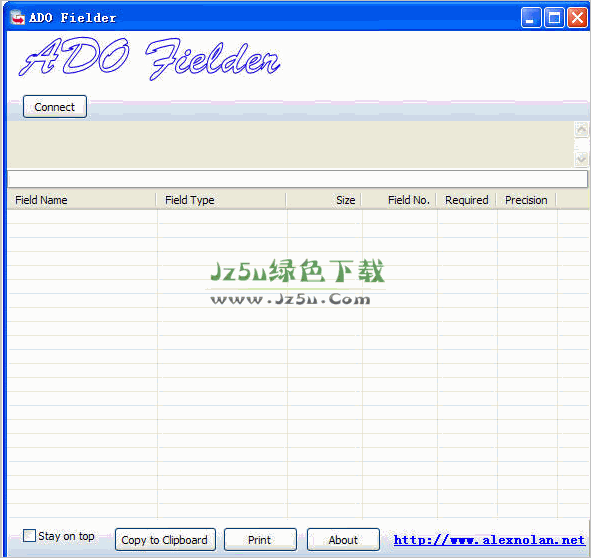Click inside the empty text field above the grid
This screenshot has height=558, width=591.
[x=297, y=179]
